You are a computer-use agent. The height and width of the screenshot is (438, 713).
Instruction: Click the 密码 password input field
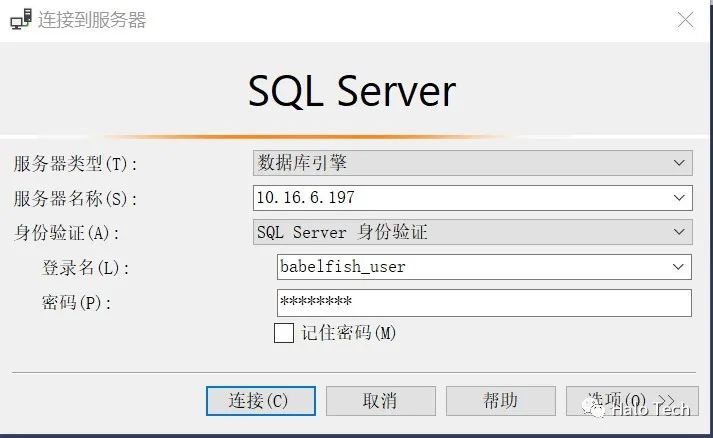(484, 302)
